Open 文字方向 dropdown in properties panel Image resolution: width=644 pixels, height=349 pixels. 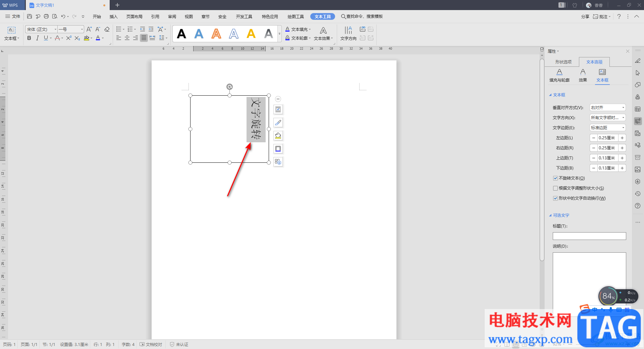click(608, 118)
